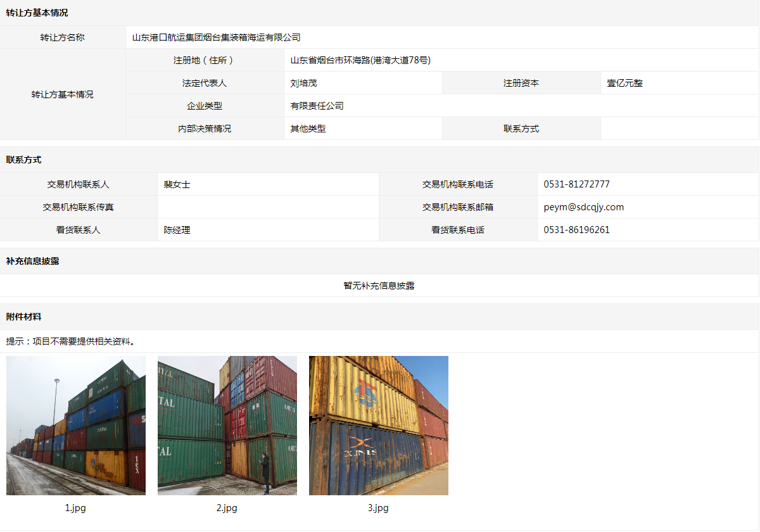Click the 2.jpg file name
The width and height of the screenshot is (760, 532).
coord(227,508)
